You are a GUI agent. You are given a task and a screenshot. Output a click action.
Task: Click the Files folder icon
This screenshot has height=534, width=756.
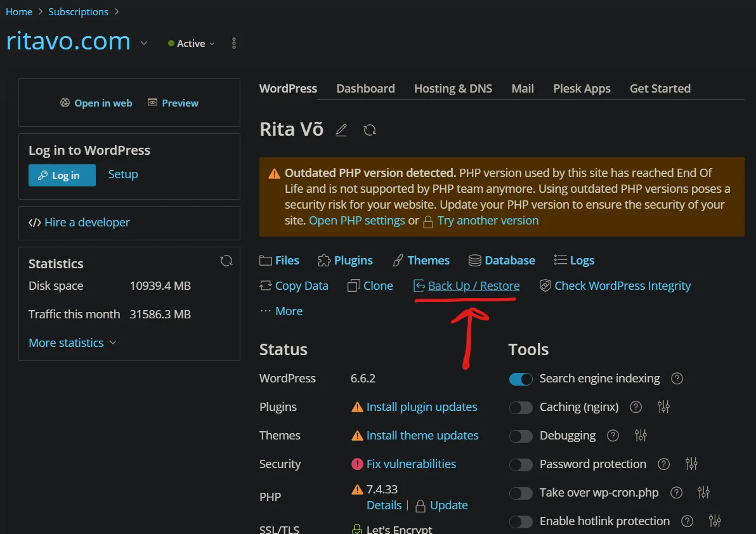[x=266, y=261]
